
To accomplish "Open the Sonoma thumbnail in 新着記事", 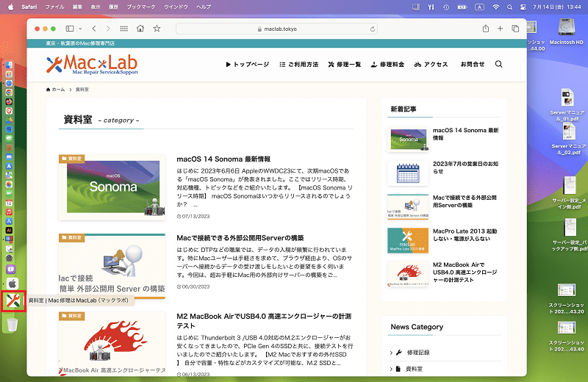I will [408, 140].
